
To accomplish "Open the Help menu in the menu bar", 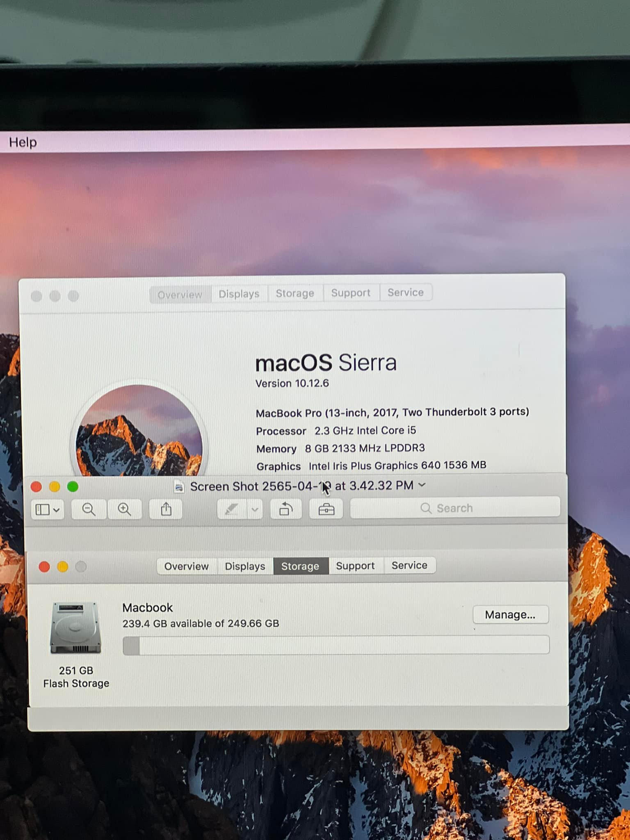I will (x=23, y=142).
